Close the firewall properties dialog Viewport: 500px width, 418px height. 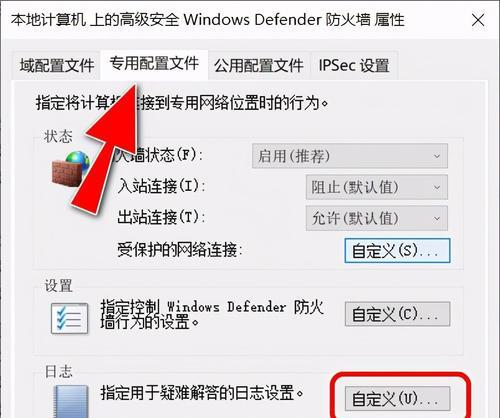[x=478, y=20]
